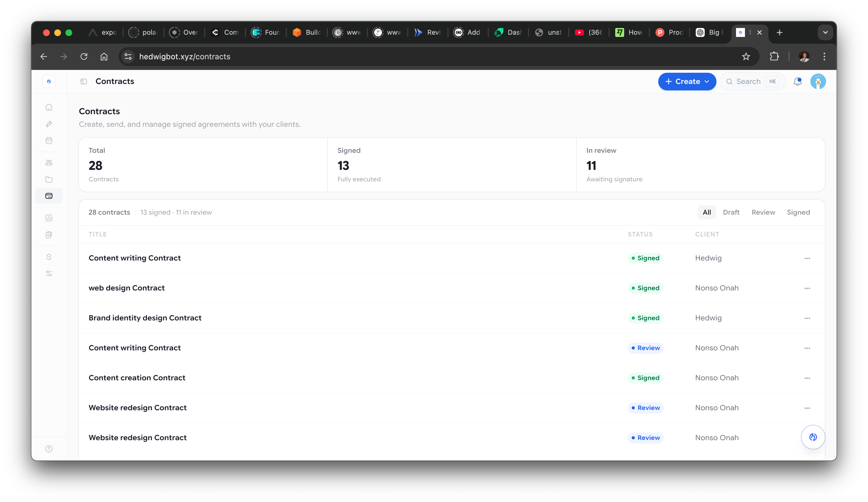Click the CLIENT column header
Viewport: 868px width, 502px height.
pyautogui.click(x=707, y=234)
